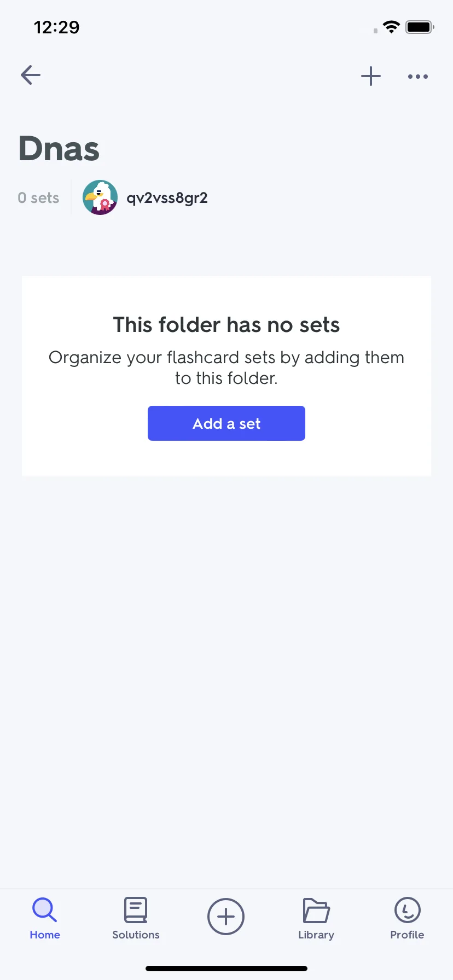
Task: Tap the battery status icon
Action: tap(420, 27)
